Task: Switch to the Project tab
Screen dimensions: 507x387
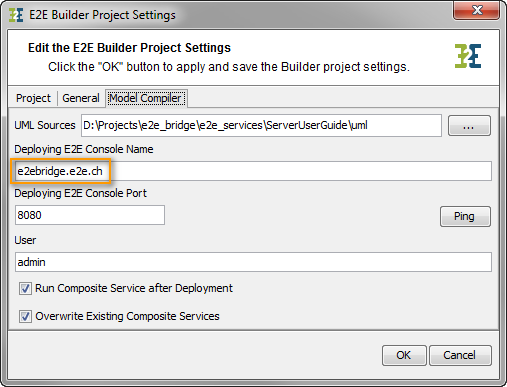Action: [x=33, y=98]
